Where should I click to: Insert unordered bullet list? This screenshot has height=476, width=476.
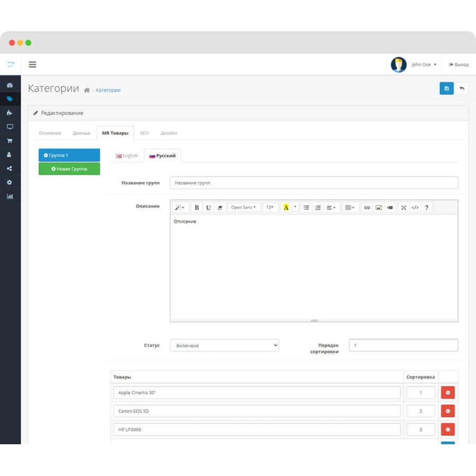306,208
